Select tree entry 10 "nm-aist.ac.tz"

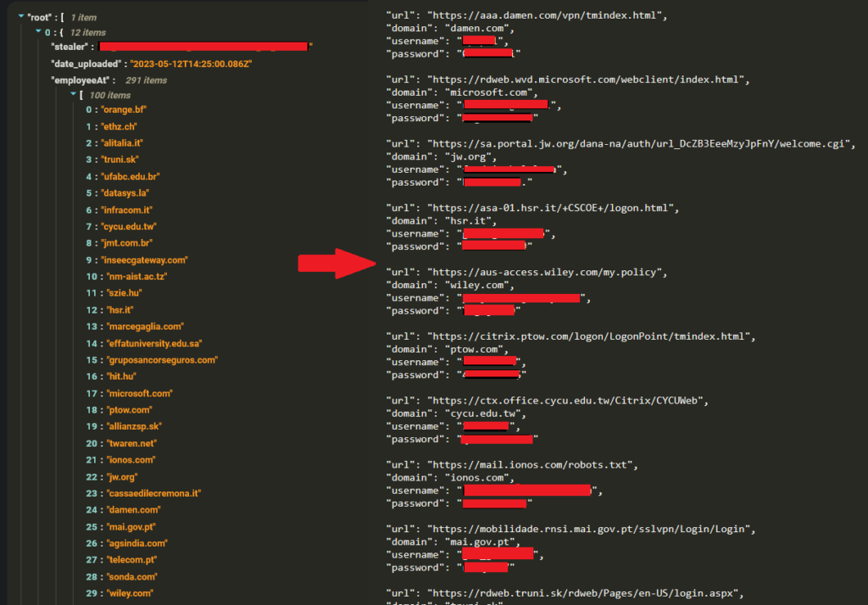tap(126, 276)
